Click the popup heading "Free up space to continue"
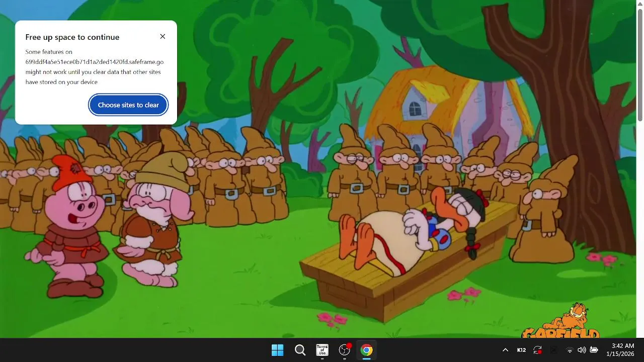The width and height of the screenshot is (644, 362). click(x=72, y=37)
